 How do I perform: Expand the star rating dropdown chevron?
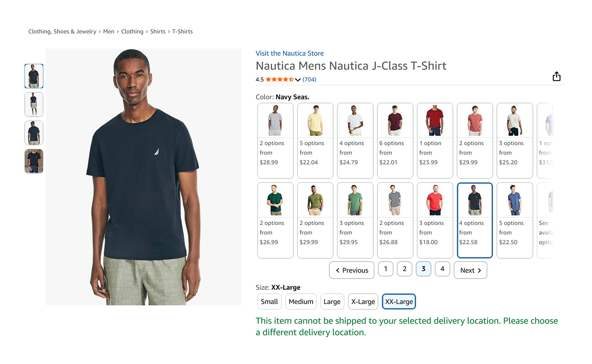[x=298, y=80]
